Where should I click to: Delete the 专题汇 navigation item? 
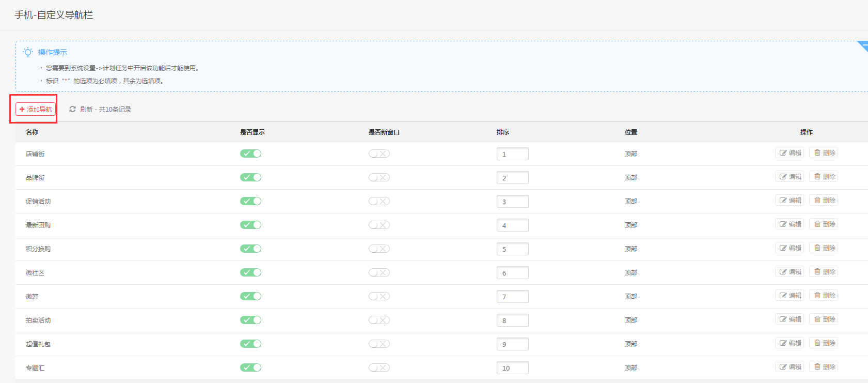[824, 367]
